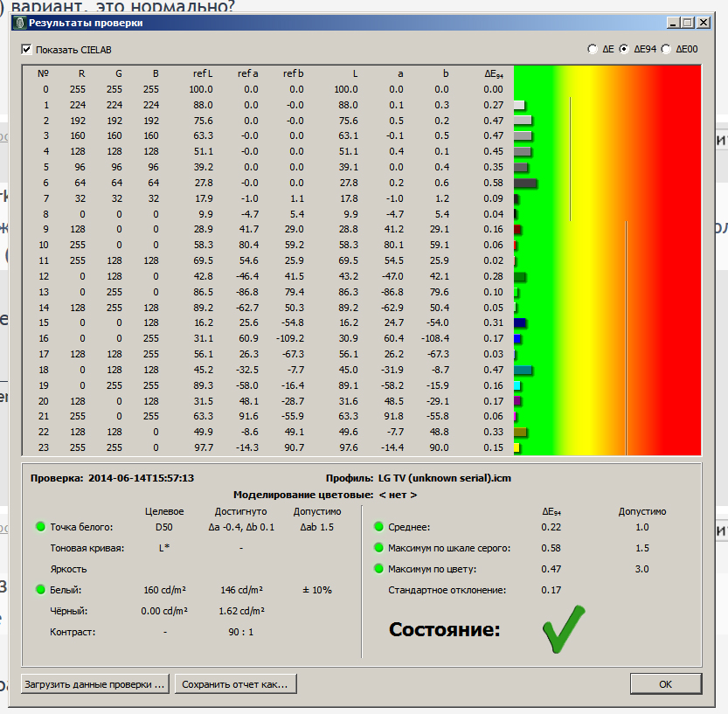
Task: Choose the ΔE94 radio option
Action: (624, 50)
